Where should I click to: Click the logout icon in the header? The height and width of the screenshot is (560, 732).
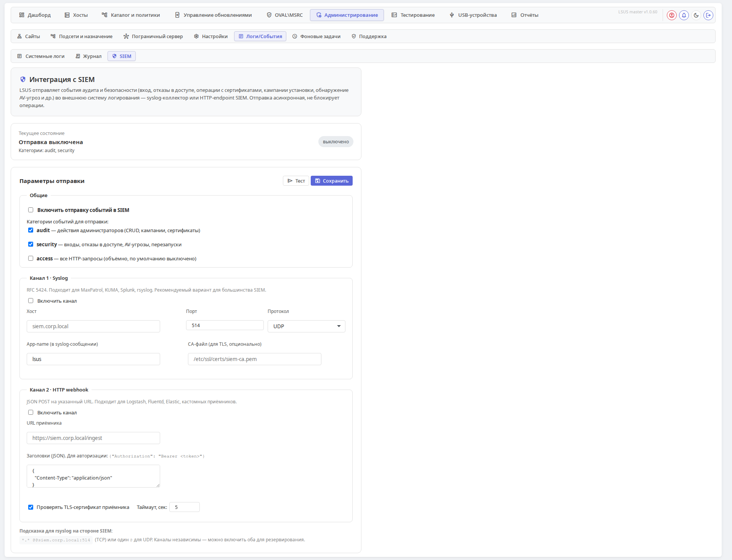[708, 15]
